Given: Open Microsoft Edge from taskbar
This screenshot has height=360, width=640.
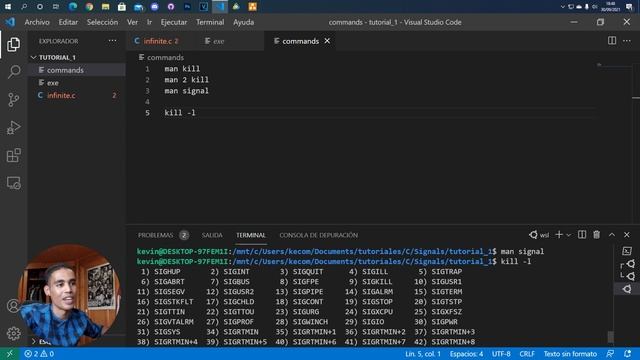Looking at the screenshot, I should coord(73,7).
